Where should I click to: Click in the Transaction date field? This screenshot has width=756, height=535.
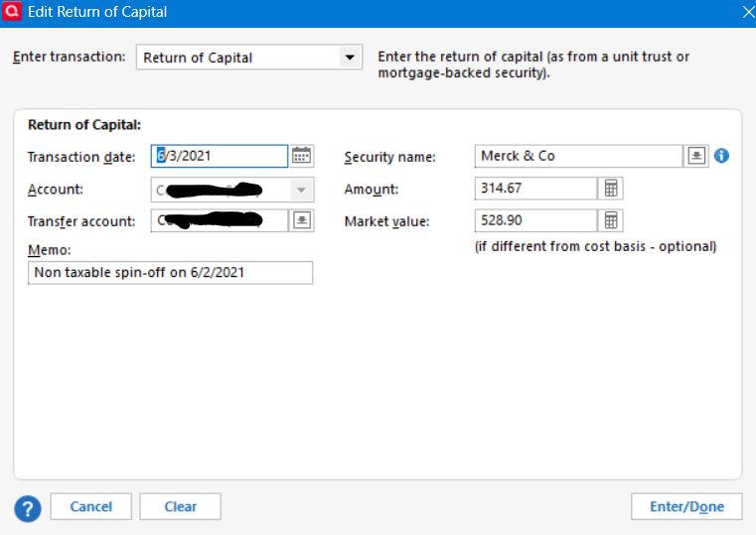220,156
